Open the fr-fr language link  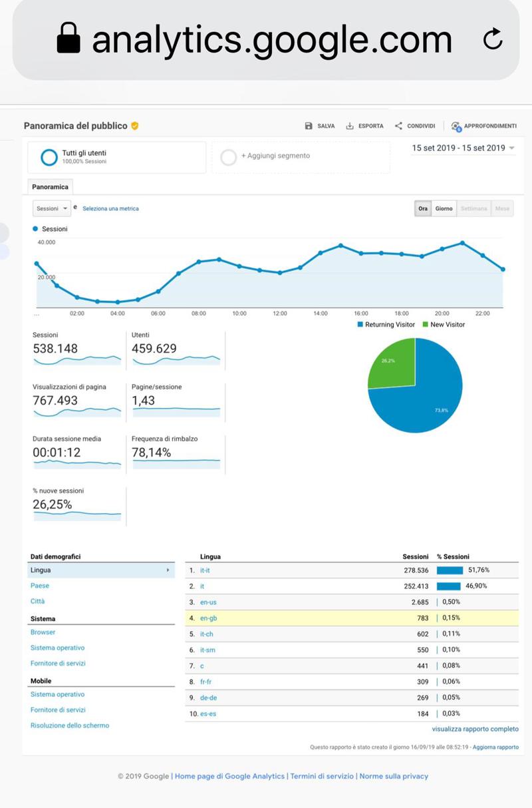[x=205, y=682]
